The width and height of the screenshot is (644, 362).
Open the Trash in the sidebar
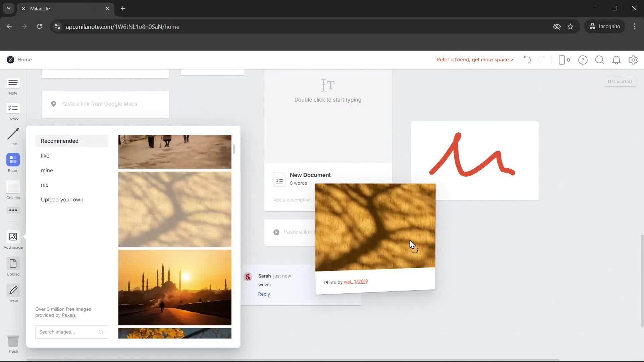point(13,343)
